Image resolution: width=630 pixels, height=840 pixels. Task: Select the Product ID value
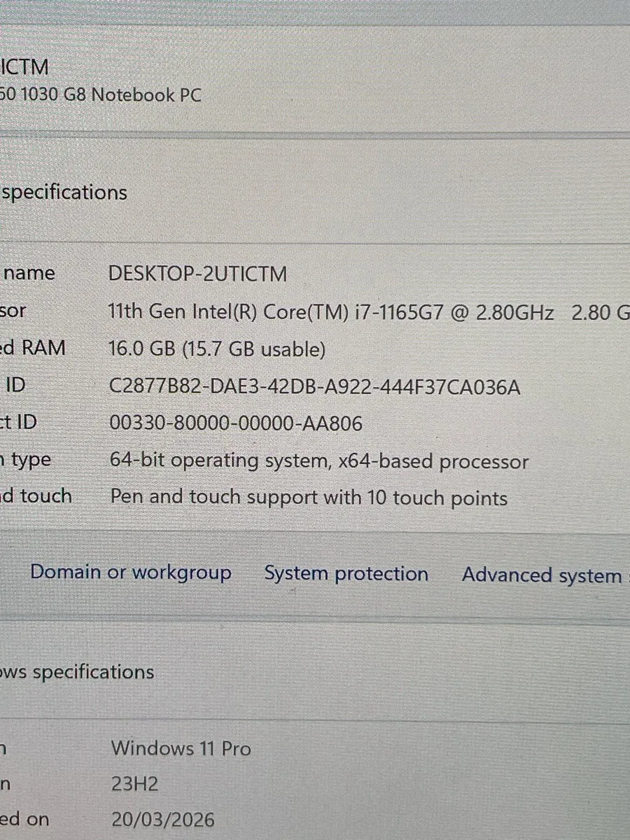point(236,423)
